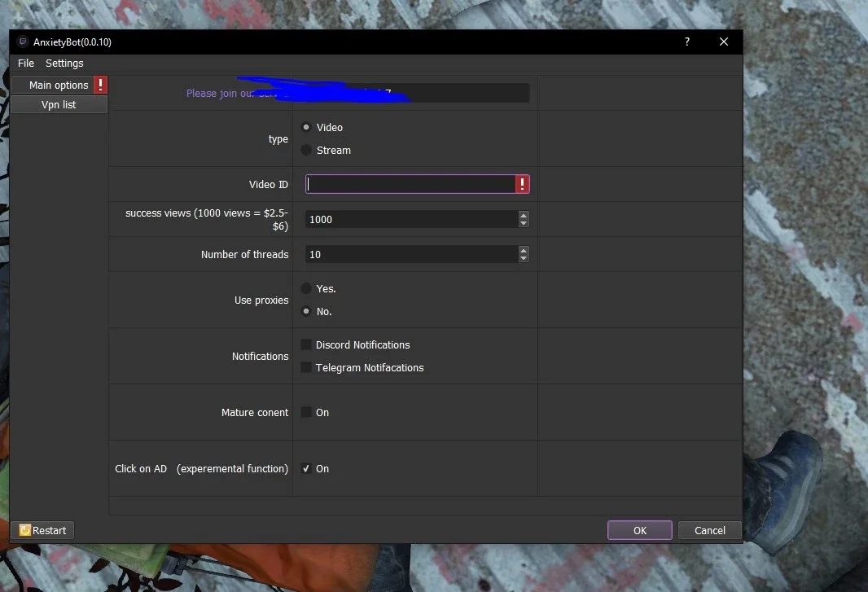
Task: Click the 'Please join our' link text
Action: [x=220, y=93]
